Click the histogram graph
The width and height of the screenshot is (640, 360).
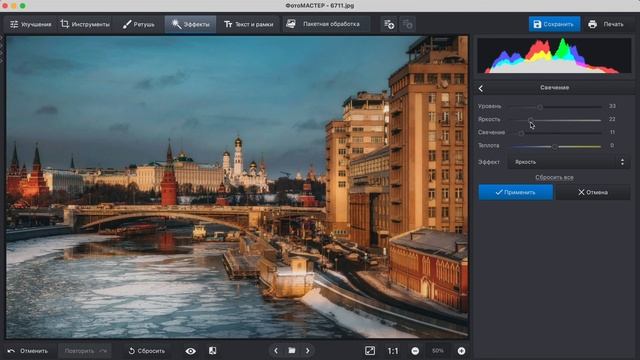coord(554,56)
